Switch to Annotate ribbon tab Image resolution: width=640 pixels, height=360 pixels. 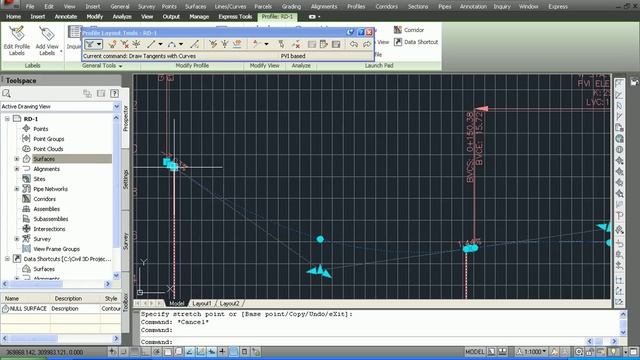pos(66,17)
